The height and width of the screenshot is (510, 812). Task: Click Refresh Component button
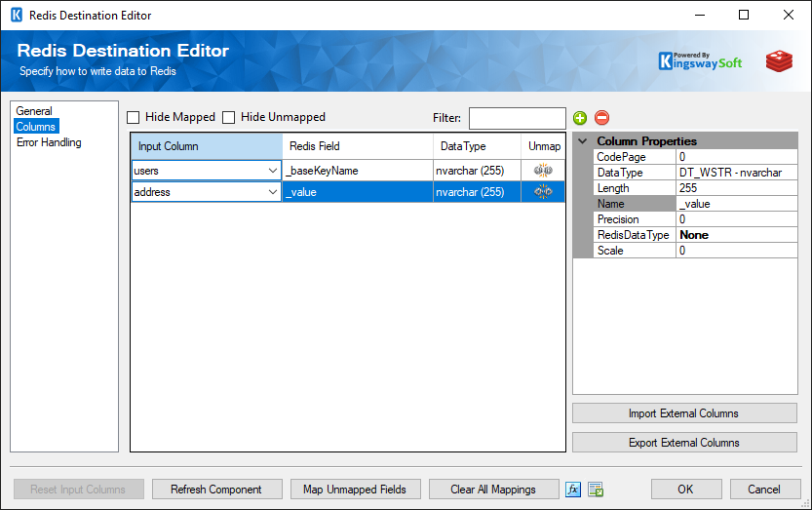(217, 490)
